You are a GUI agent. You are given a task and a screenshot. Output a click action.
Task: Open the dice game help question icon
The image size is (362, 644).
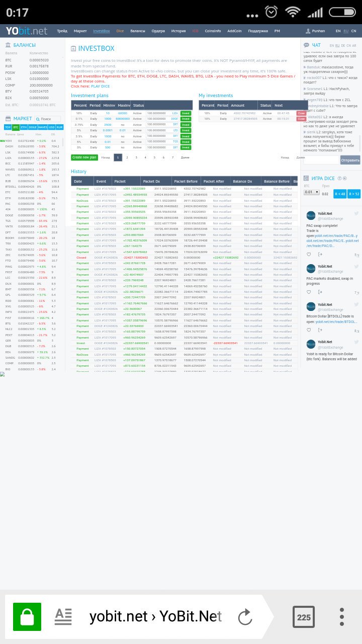point(339,178)
